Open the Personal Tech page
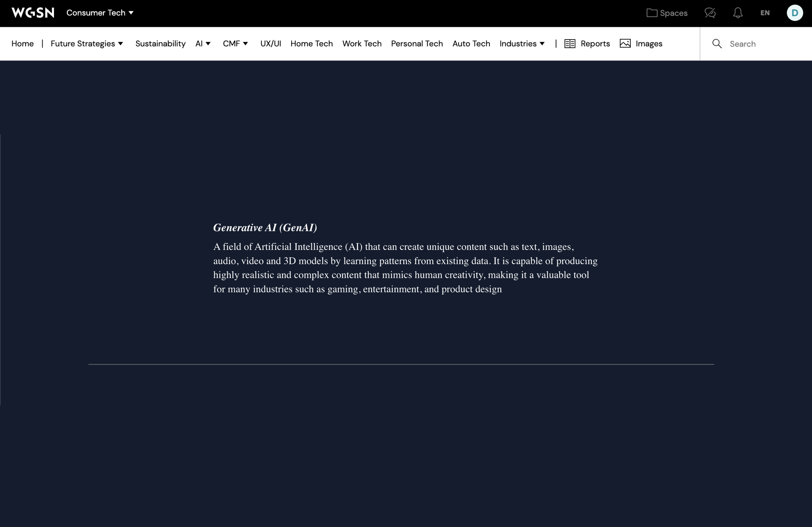The image size is (812, 527). pyautogui.click(x=417, y=43)
